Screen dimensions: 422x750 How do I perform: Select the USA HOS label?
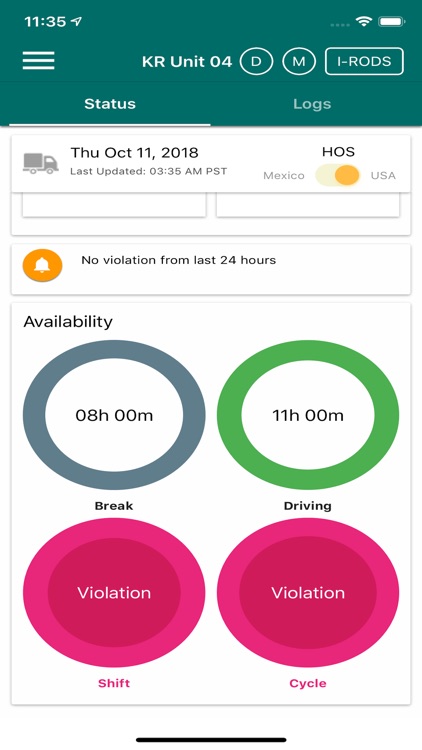(x=383, y=176)
